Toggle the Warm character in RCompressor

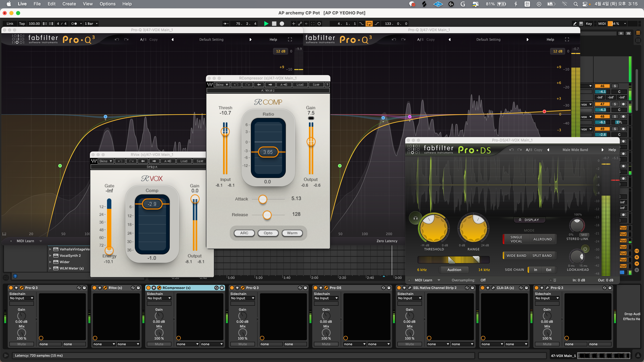(292, 233)
